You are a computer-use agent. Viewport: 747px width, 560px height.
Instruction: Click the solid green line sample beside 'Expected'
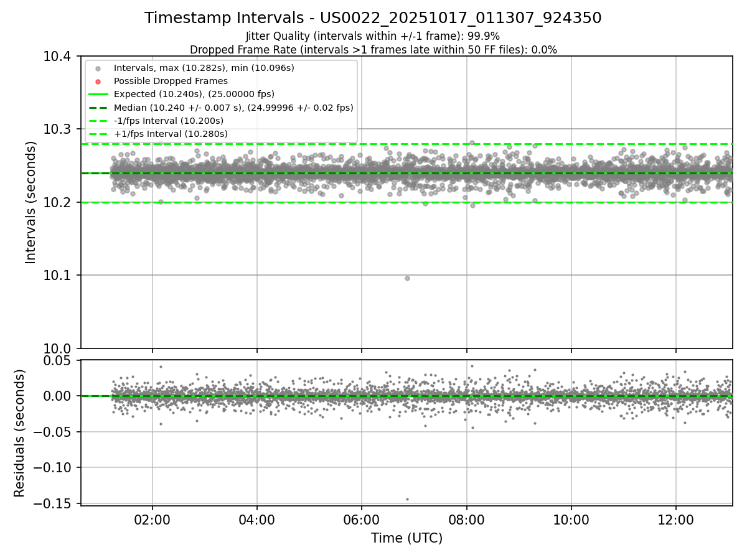[x=98, y=94]
